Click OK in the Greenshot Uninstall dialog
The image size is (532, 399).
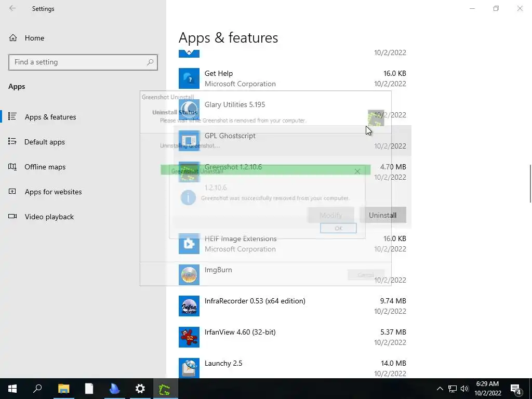(338, 229)
